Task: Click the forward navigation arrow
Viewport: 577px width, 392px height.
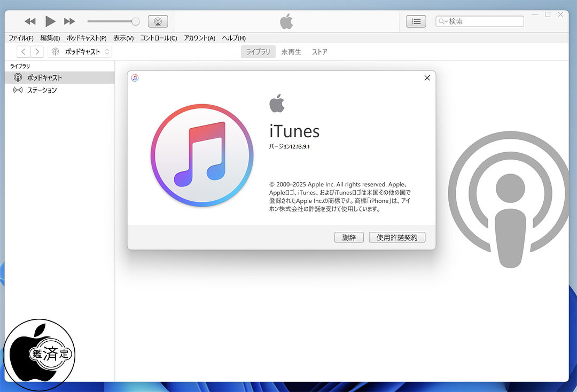Action: 37,52
